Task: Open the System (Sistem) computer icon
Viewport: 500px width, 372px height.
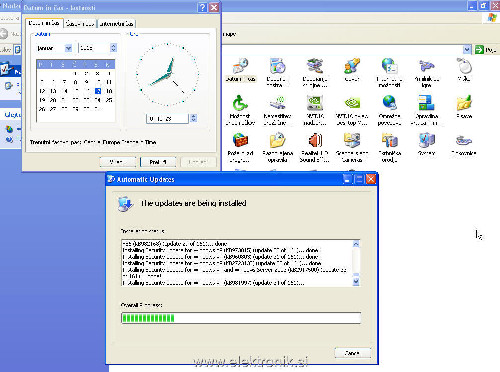Action: [x=427, y=140]
